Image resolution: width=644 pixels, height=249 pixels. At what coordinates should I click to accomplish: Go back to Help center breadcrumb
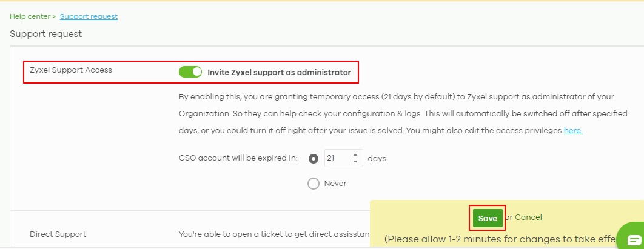click(30, 16)
